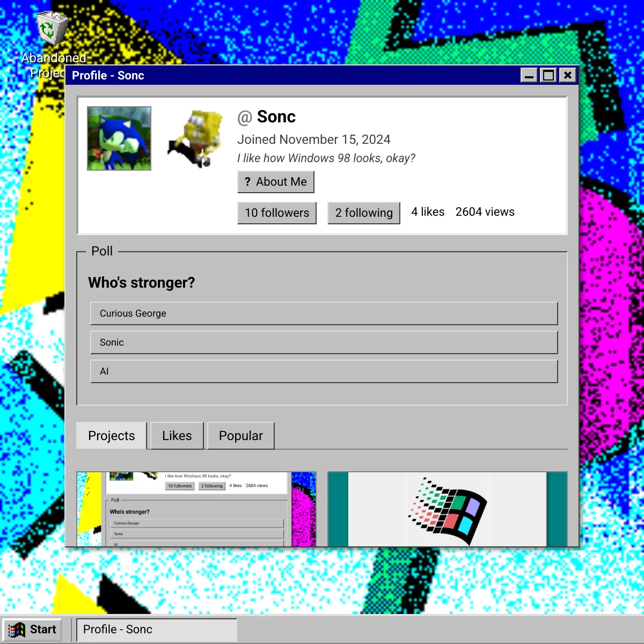Screen dimensions: 644x644
Task: View the 10 followers list
Action: [x=277, y=213]
